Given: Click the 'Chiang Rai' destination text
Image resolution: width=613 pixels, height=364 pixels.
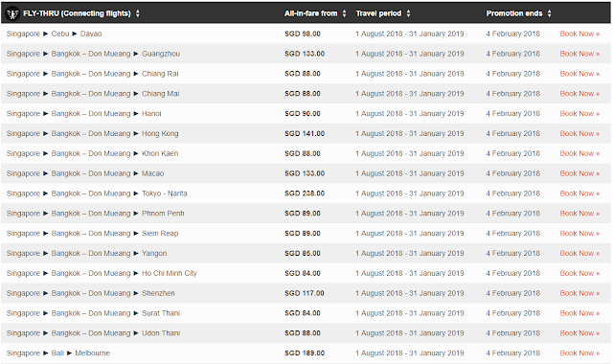Looking at the screenshot, I should tap(160, 74).
